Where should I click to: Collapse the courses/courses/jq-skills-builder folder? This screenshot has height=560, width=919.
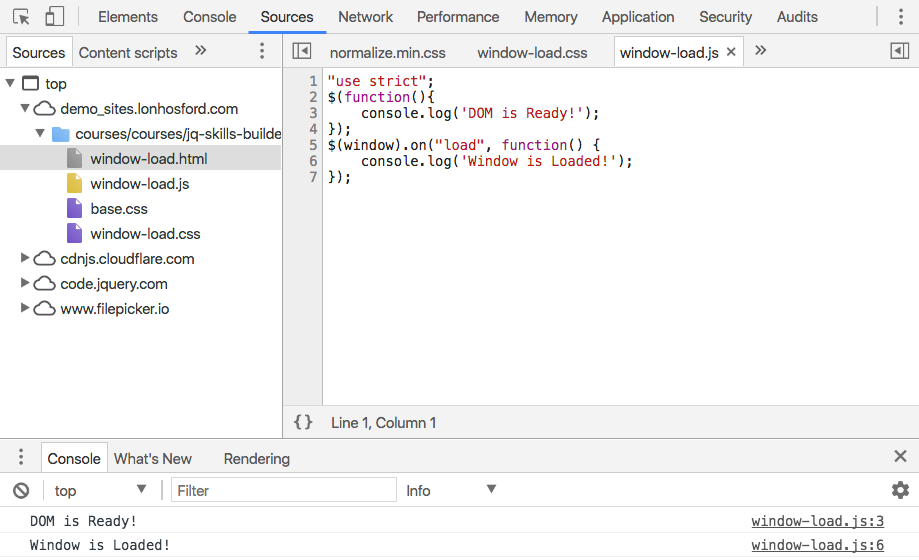(40, 133)
